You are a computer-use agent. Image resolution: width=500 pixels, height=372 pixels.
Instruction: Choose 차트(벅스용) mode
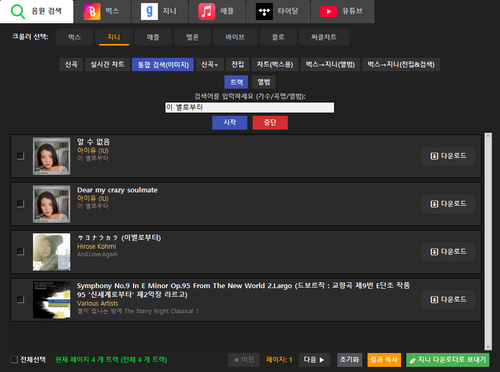[x=275, y=64]
